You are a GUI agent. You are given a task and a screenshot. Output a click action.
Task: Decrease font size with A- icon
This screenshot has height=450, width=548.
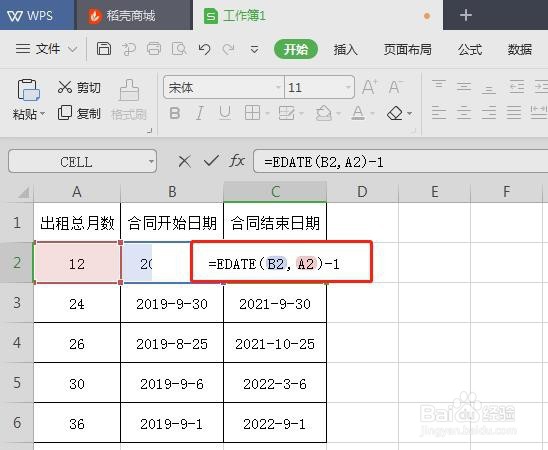click(x=395, y=87)
